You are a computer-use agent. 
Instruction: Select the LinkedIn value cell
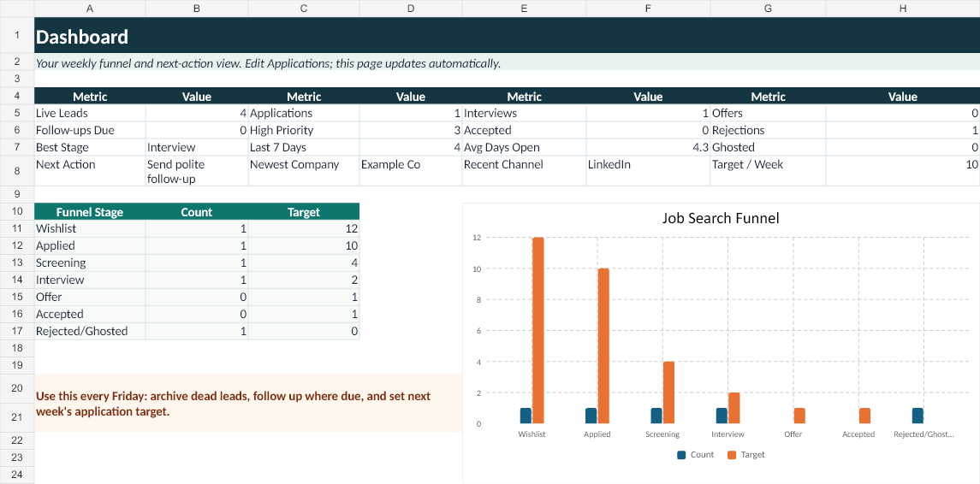point(648,170)
